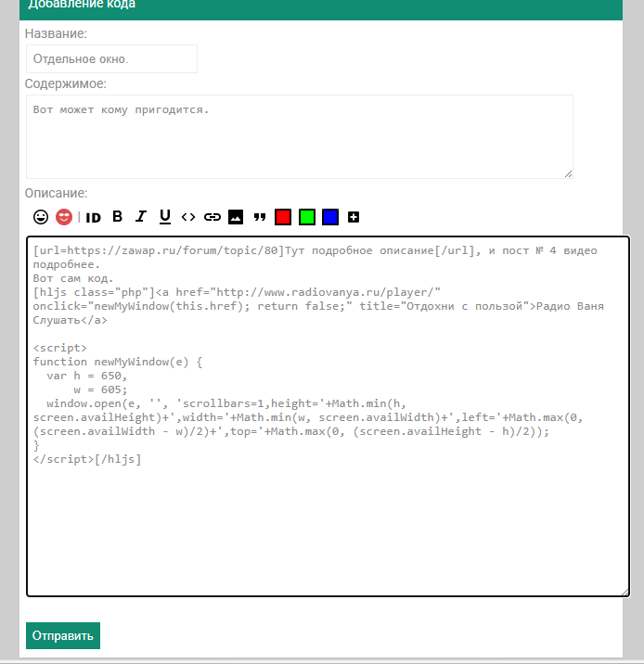644x664 pixels.
Task: Insert a hyperlink using the chain icon
Action: pos(213,217)
